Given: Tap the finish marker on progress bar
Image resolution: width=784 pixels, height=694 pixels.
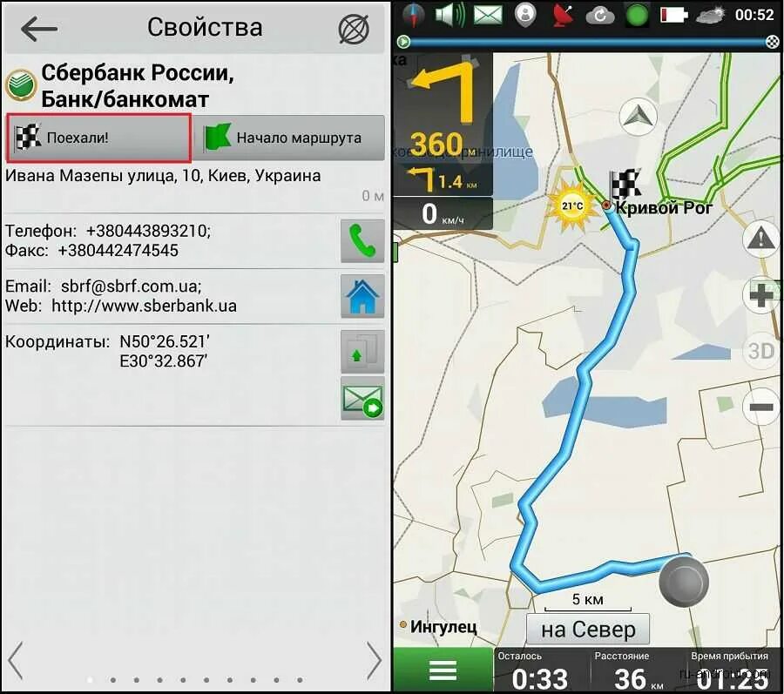Looking at the screenshot, I should click(773, 42).
